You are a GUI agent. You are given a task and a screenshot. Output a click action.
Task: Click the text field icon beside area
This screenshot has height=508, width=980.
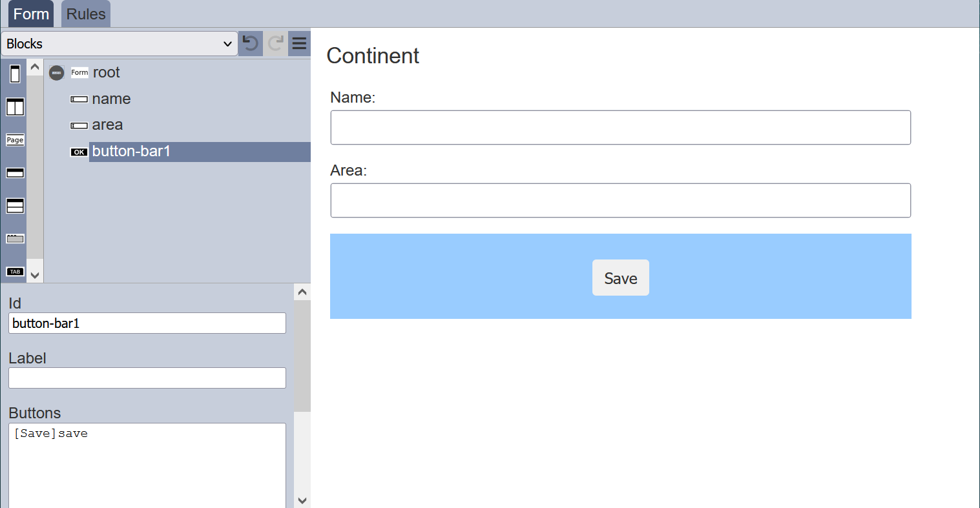click(79, 126)
